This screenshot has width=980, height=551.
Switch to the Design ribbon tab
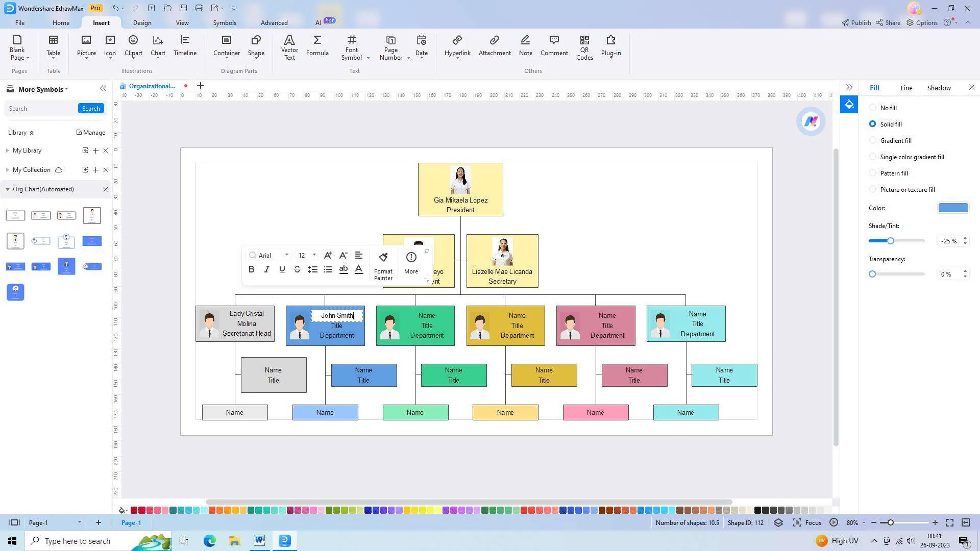coord(142,23)
